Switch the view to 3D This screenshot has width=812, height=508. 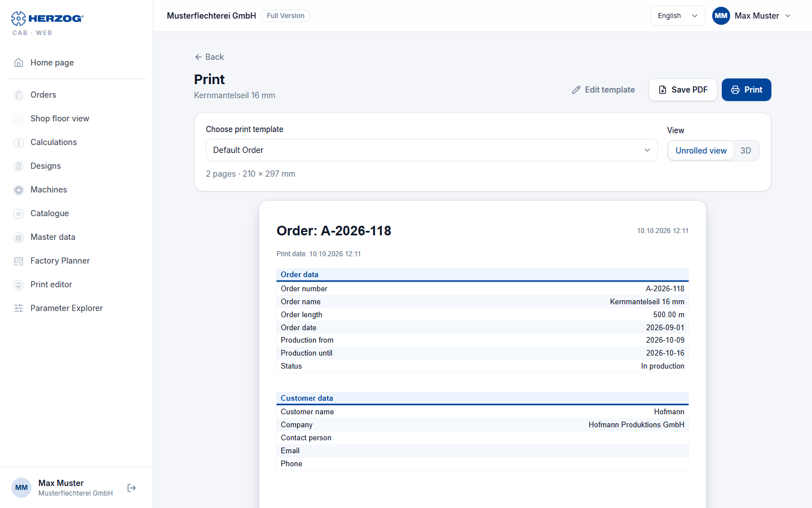click(745, 151)
